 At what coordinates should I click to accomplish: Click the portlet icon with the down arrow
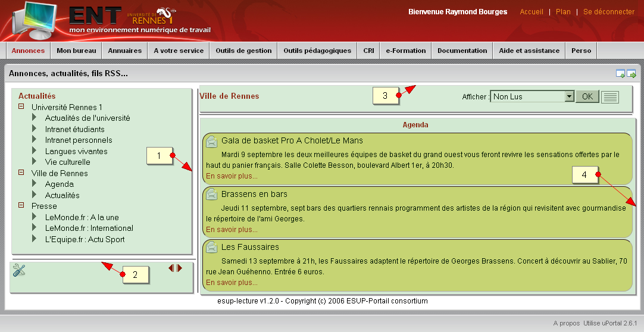point(620,74)
